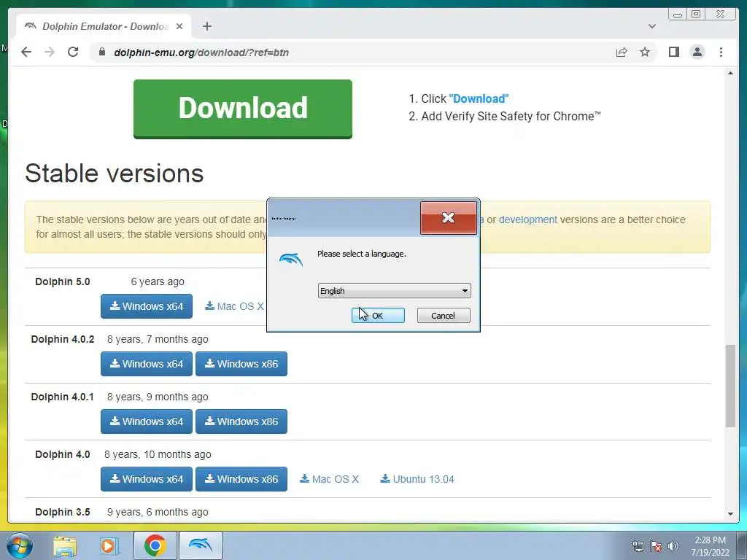
Task: Open the clock showing 2:28 PM
Action: (x=711, y=545)
